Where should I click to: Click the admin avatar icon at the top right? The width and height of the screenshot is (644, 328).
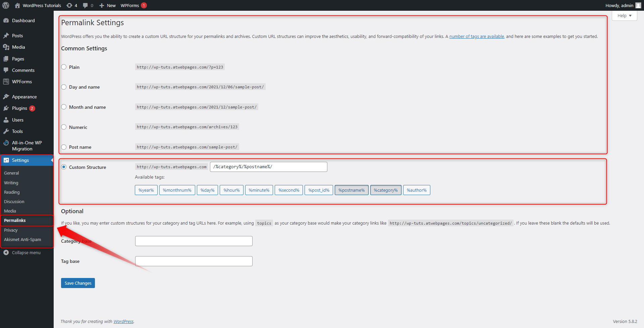click(638, 5)
